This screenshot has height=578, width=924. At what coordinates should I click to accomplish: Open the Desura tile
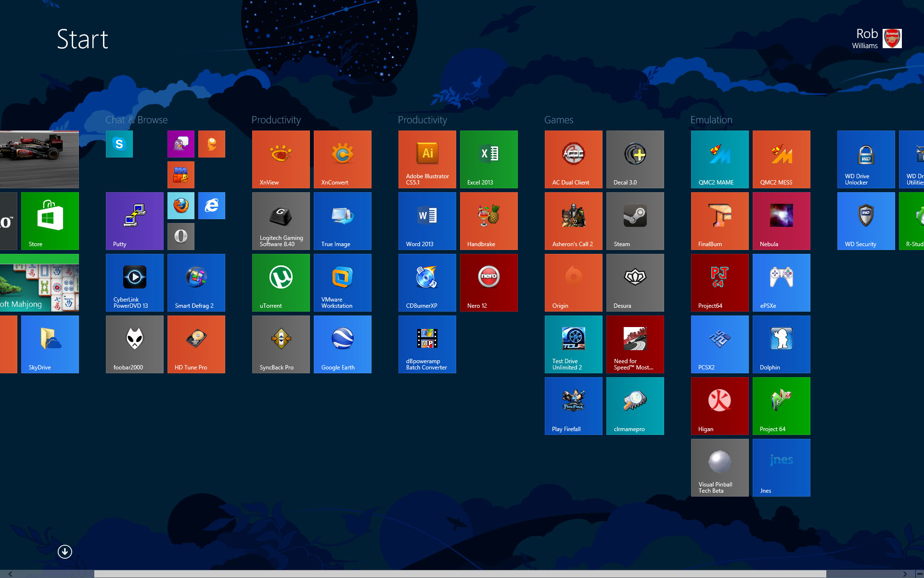pos(635,283)
